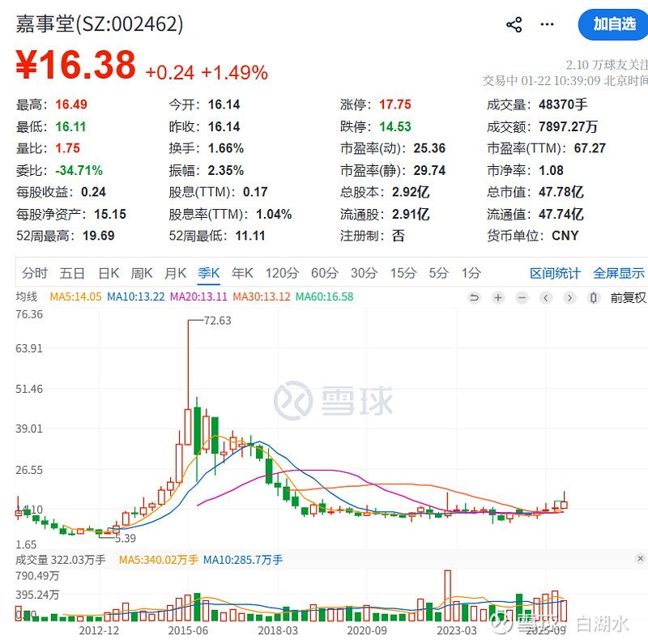Open 区间统计 range statistics

click(x=555, y=273)
